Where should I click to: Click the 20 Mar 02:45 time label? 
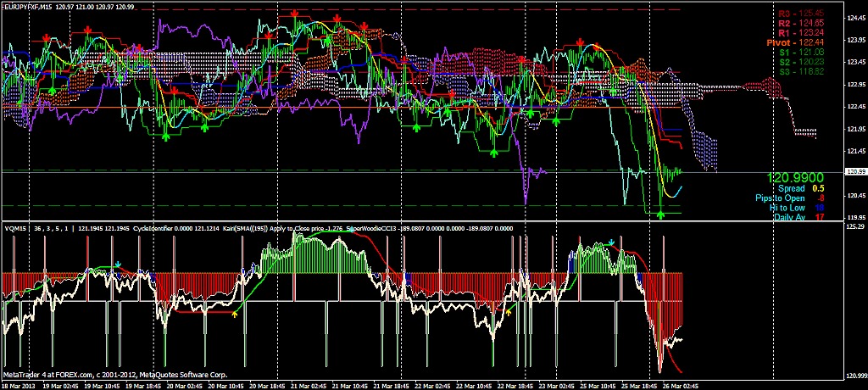186,386
